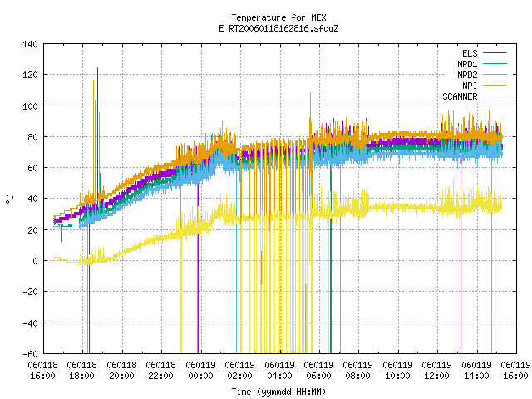532x399 pixels.
Task: Click the x-axis label 060119 12:00
Action: (437, 371)
